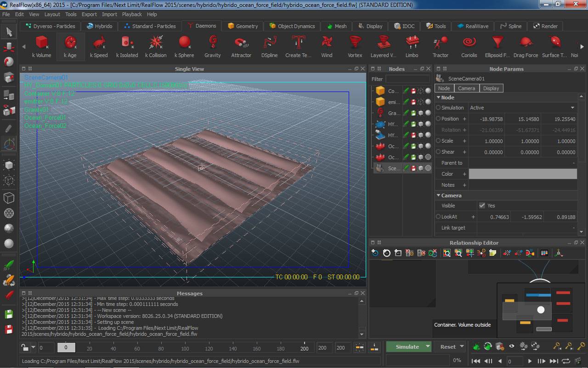The height and width of the screenshot is (368, 588).
Task: Toggle the Shear parameter radio circle
Action: pyautogui.click(x=438, y=152)
